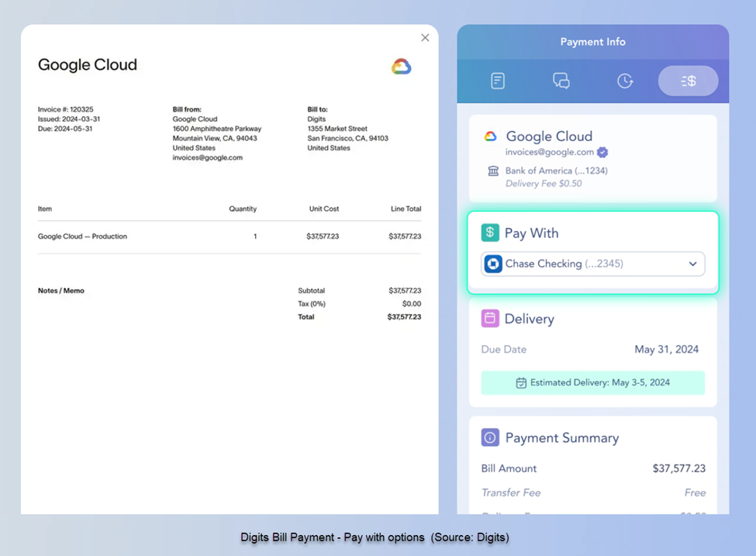Click the 1600 Amphitheatre Parkway address line
Screen dimensions: 756x556
click(x=217, y=129)
